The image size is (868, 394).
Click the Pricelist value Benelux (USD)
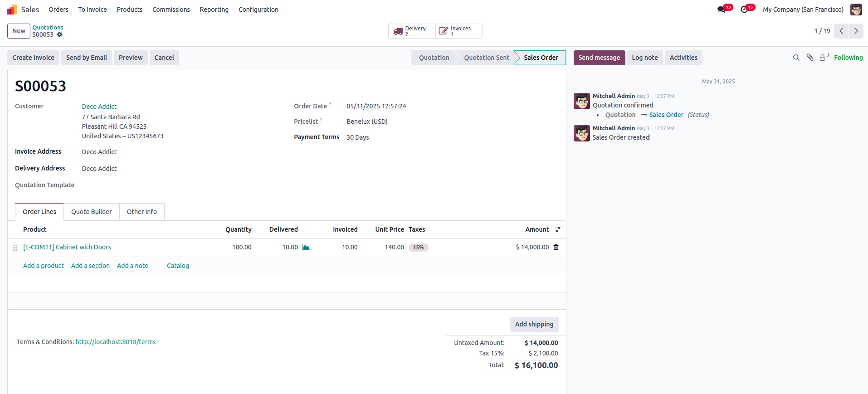367,122
